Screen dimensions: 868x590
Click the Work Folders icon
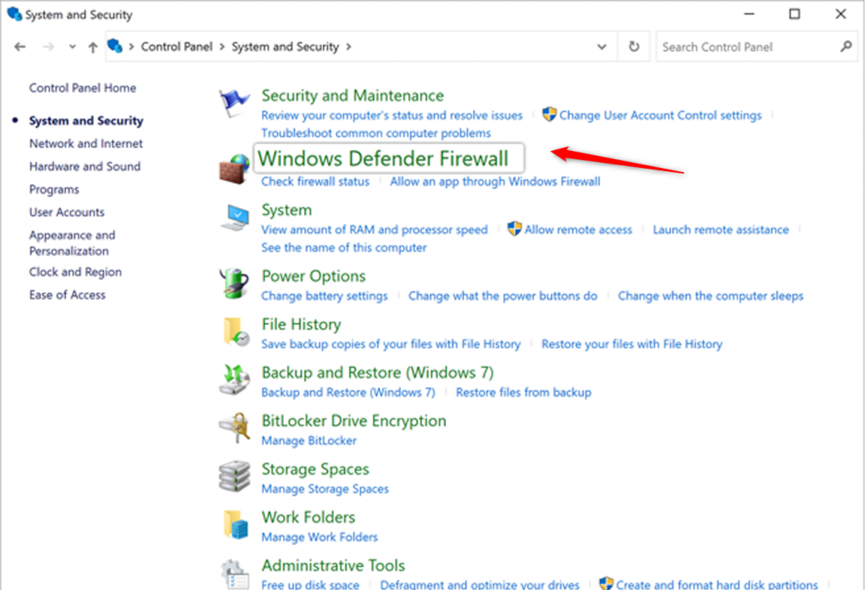coord(235,526)
